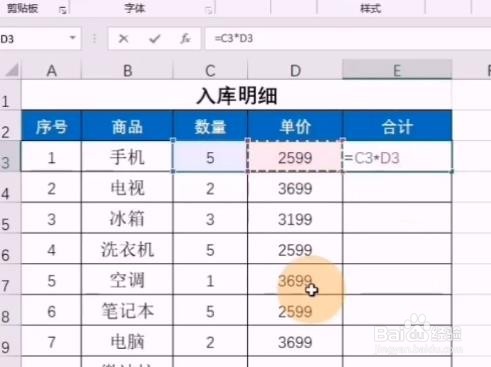Select column B header
The height and width of the screenshot is (367, 491).
click(x=127, y=70)
